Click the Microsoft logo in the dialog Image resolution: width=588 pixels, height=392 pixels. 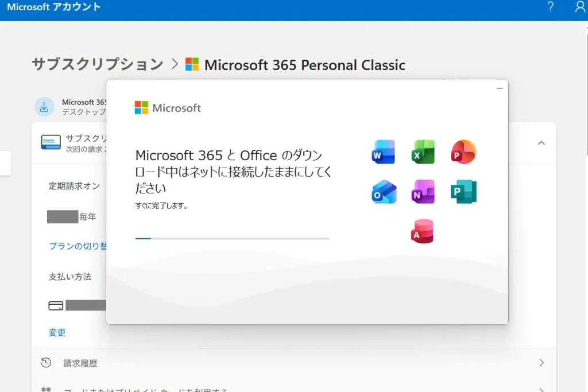point(168,108)
